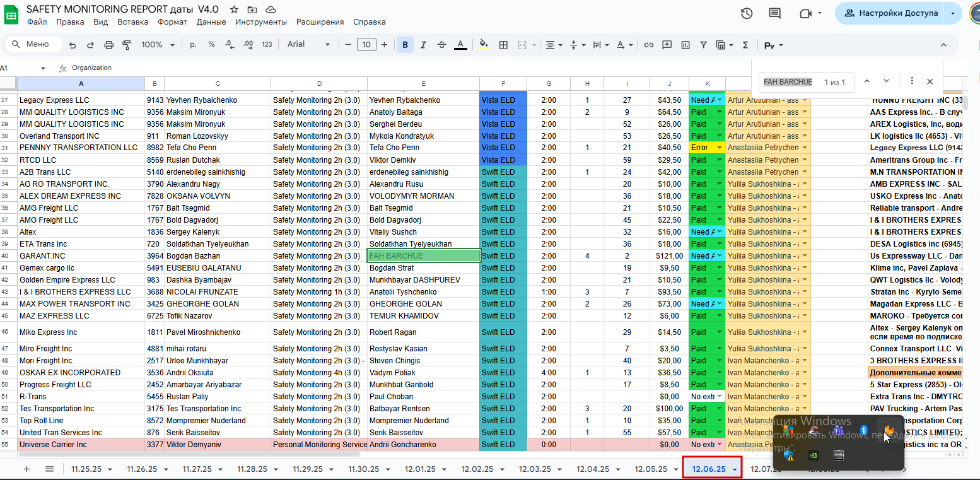Open more options in the find bar
The image size is (980, 480).
[912, 81]
